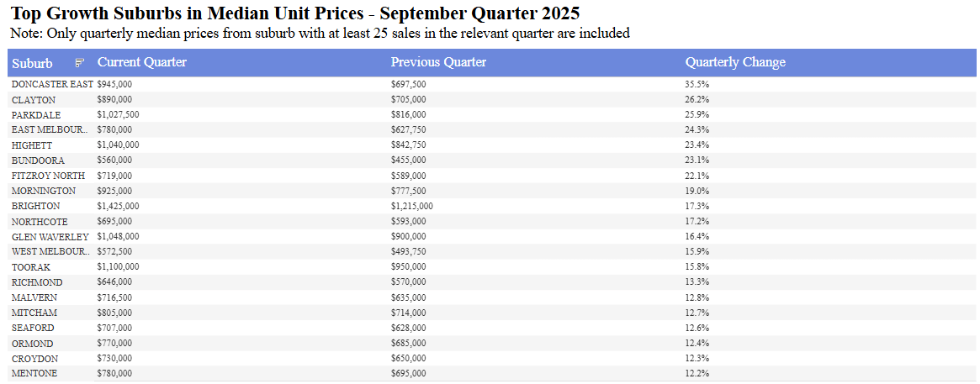Click the MENTONE suburb row label
This screenshot has height=384, width=980.
34,373
